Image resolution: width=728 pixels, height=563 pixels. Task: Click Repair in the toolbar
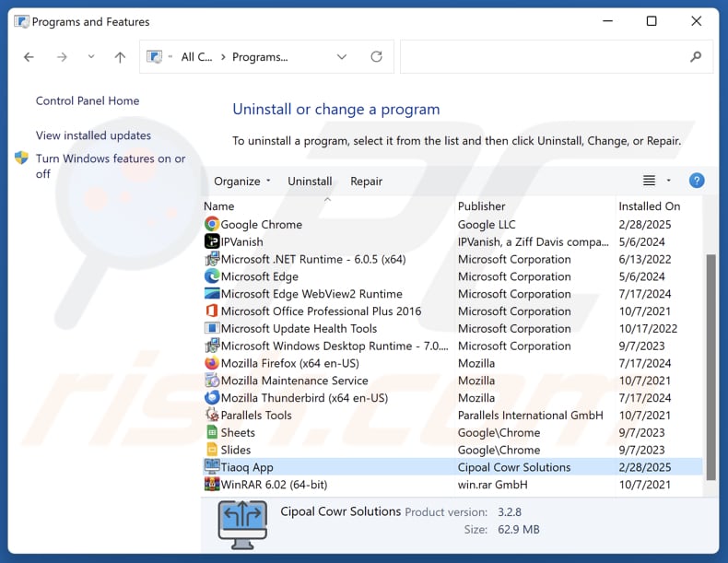pyautogui.click(x=367, y=181)
